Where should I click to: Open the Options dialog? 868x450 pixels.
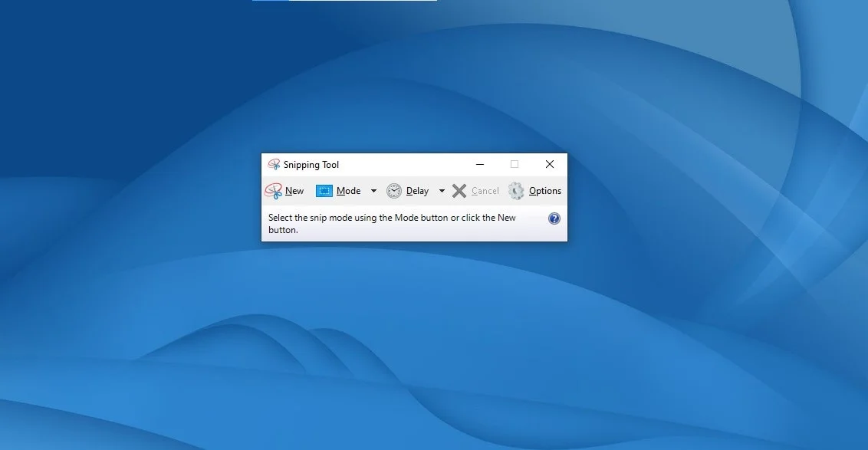pyautogui.click(x=544, y=190)
